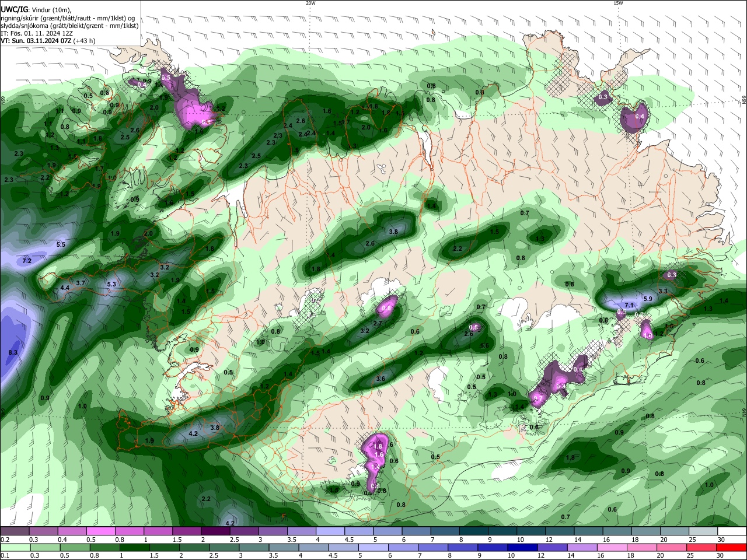Viewport: 747px width, 560px height.
Task: Click the '0.2' label under the top legend row
Action: click(5, 540)
